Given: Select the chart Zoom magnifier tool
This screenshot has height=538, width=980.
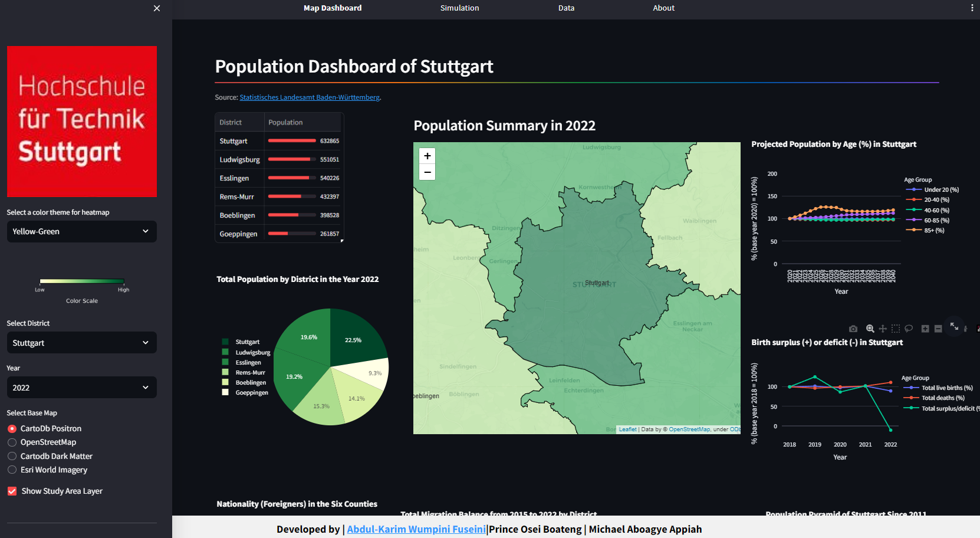Looking at the screenshot, I should tap(870, 329).
